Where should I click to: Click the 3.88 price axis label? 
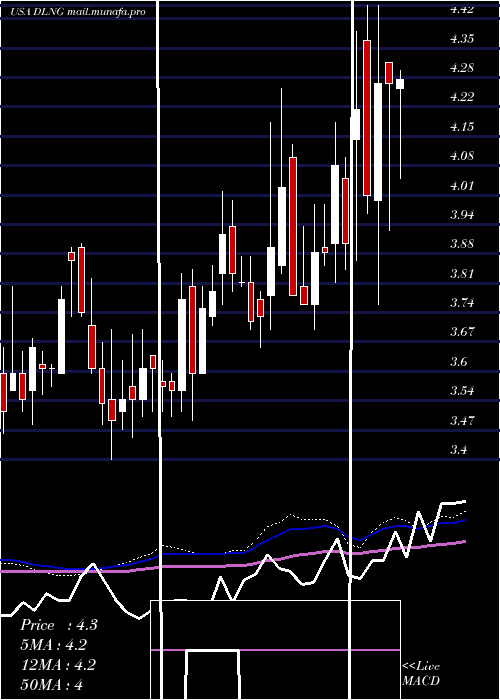click(x=462, y=244)
